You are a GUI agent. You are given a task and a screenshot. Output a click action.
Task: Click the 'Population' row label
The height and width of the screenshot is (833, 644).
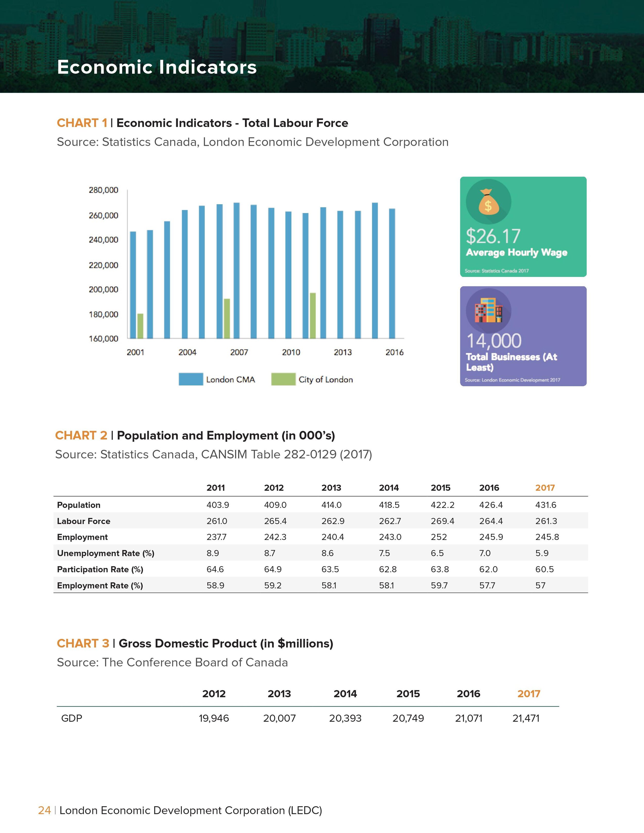pyautogui.click(x=79, y=505)
